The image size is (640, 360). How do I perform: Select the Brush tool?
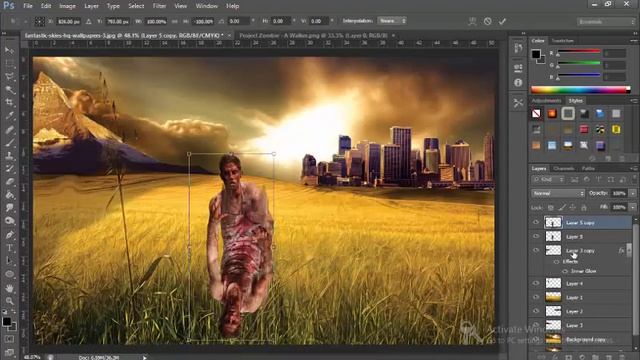[9, 142]
